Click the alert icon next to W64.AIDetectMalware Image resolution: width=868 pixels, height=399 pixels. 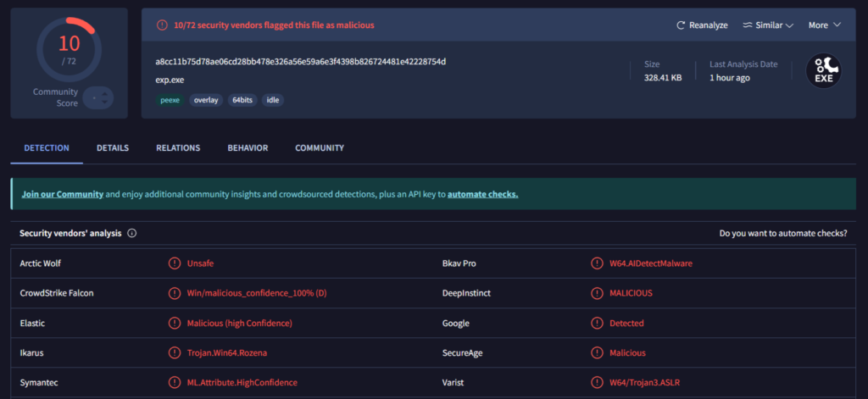[x=597, y=263]
